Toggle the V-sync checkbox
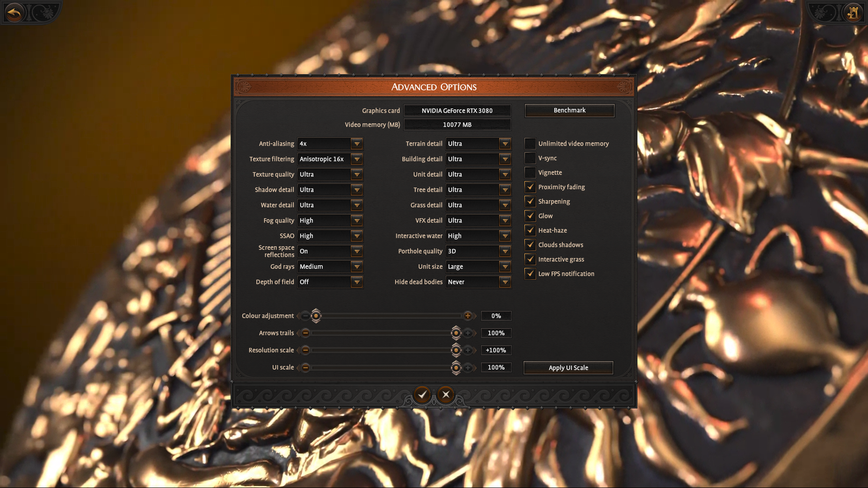Screen dimensions: 868x488 pyautogui.click(x=530, y=158)
